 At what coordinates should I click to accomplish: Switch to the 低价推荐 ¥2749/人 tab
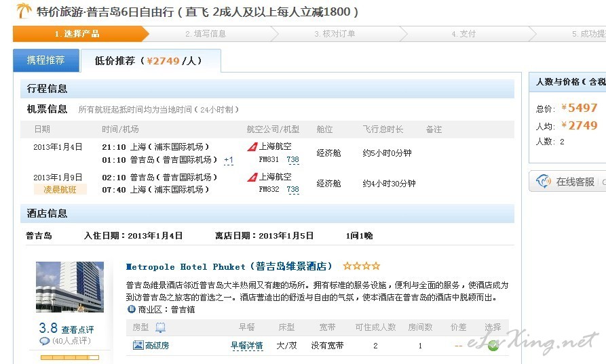pyautogui.click(x=151, y=60)
